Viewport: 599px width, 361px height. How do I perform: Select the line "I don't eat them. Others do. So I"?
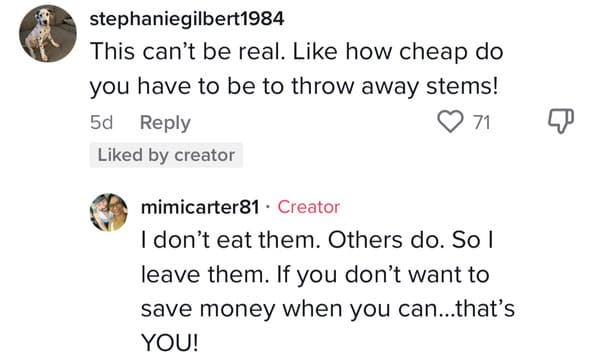317,240
